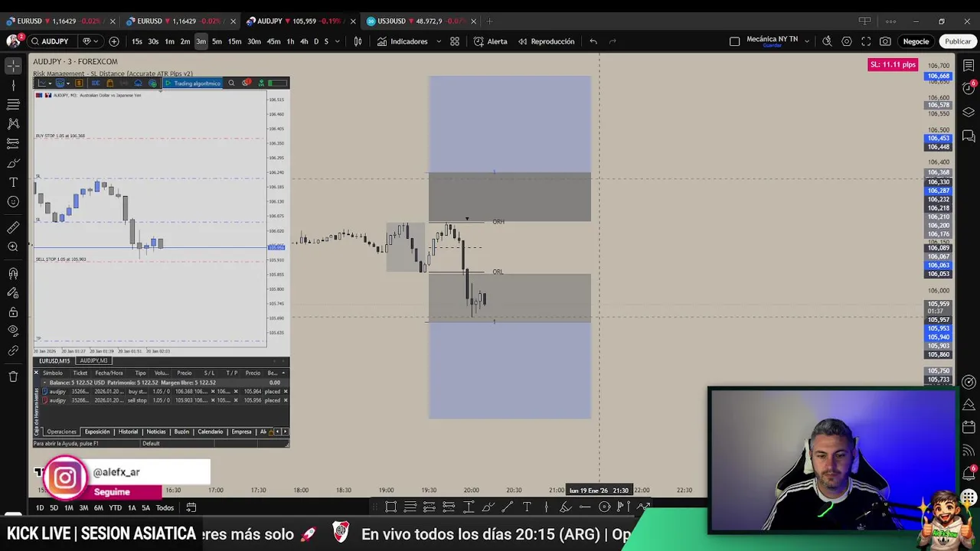Viewport: 980px width, 551px height.
Task: Open the candlestick chart type selector
Action: (358, 41)
